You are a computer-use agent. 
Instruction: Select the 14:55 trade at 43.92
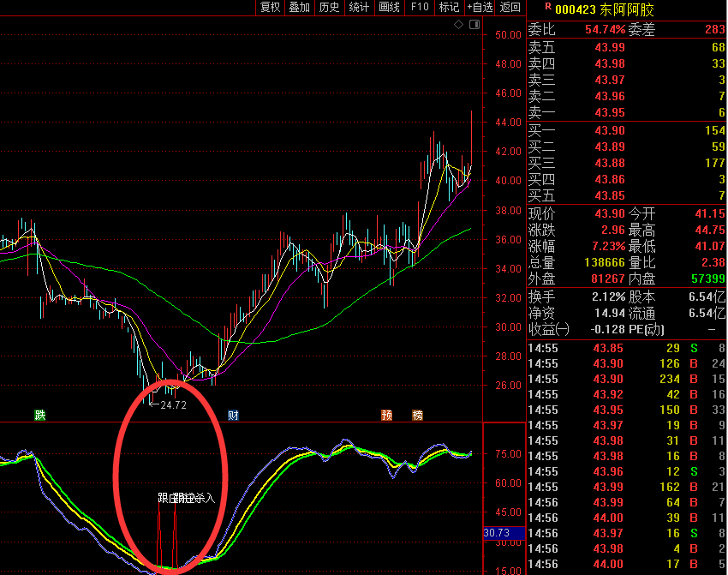627,394
